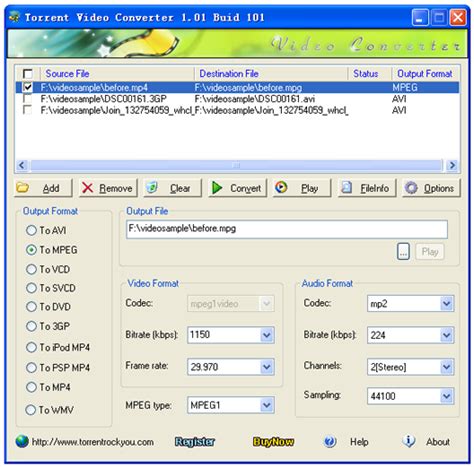Click destination F:\videosample\before.mpg cell
This screenshot has width=474, height=467.
(248, 88)
